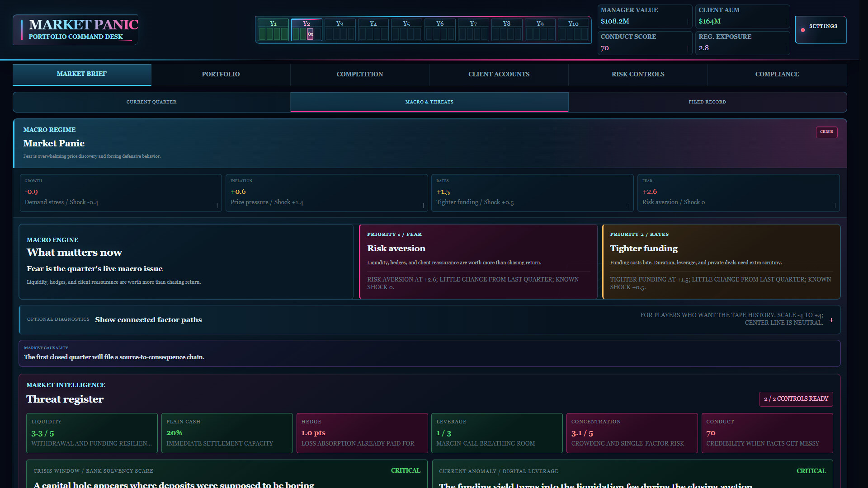868x488 pixels.
Task: Open the Client AUM stat card
Action: (742, 16)
